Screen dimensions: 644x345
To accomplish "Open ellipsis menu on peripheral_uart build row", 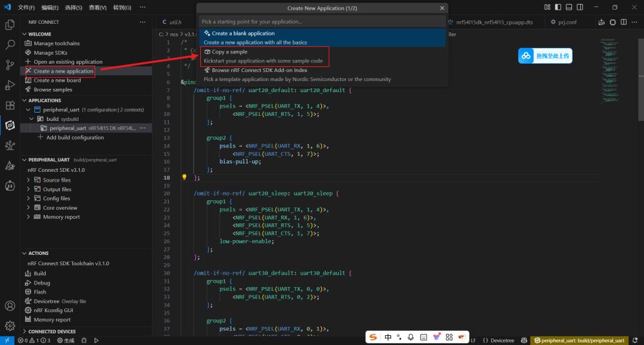I will click(x=142, y=128).
